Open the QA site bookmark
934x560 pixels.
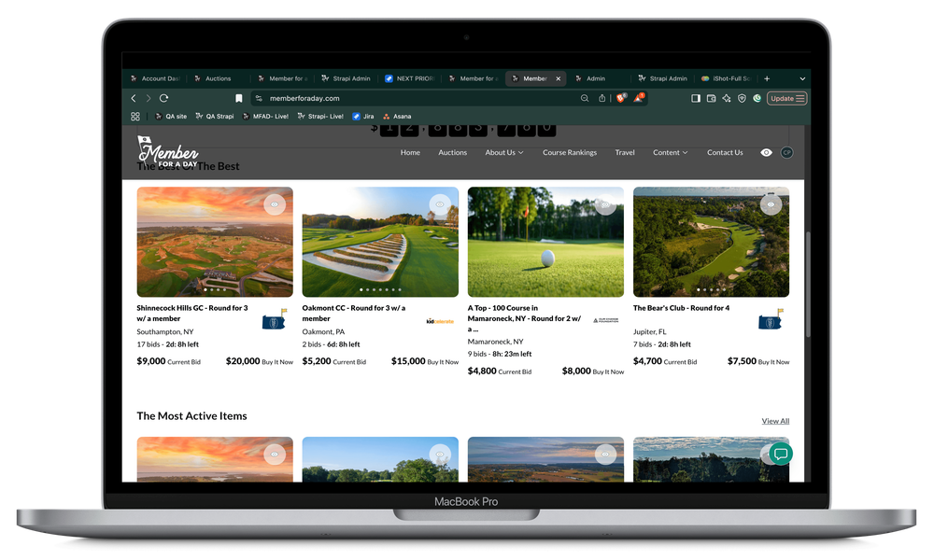point(170,117)
